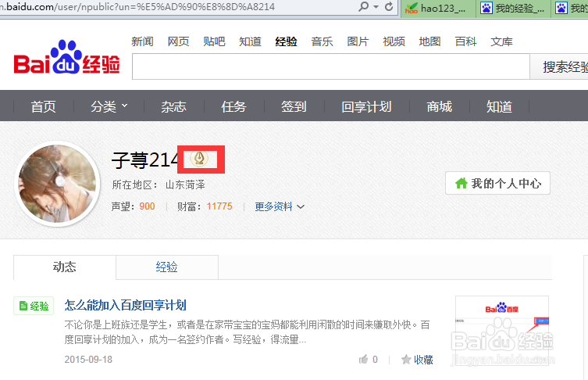The image size is (588, 380).
Task: Click the 地图 top link
Action: (x=429, y=41)
